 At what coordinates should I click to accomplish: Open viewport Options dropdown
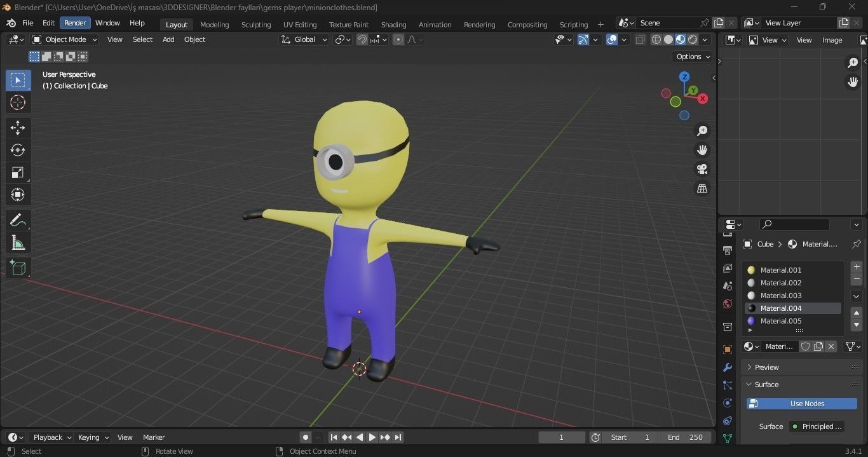693,57
